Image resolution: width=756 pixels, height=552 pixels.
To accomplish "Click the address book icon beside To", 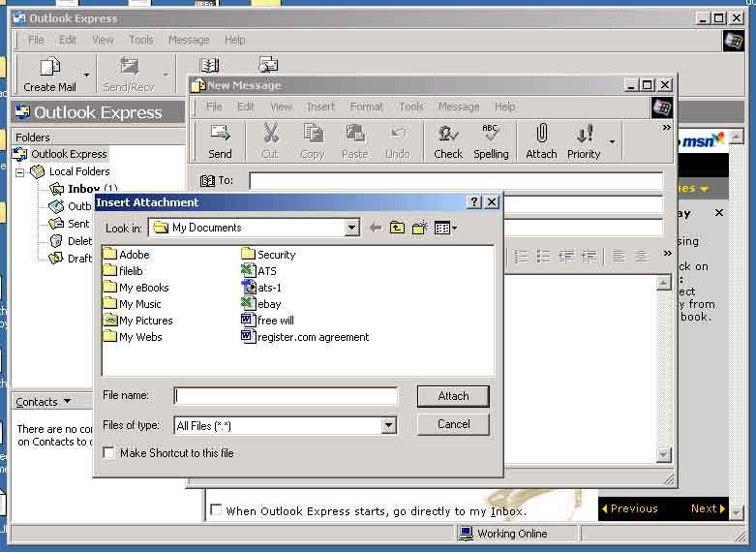I will pos(207,180).
